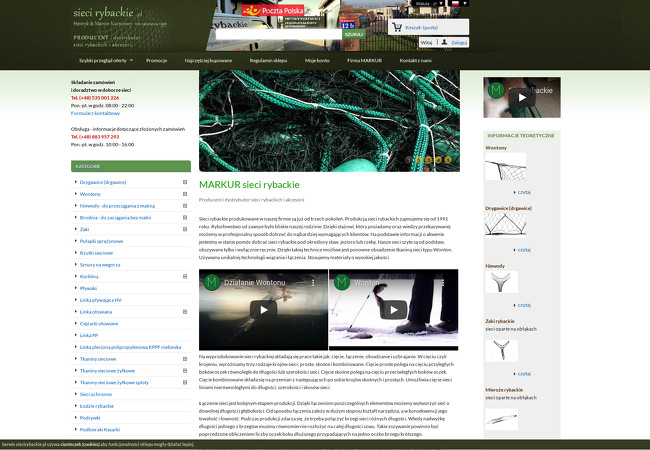Open the Ciężarki ołowiane category

tap(99, 324)
